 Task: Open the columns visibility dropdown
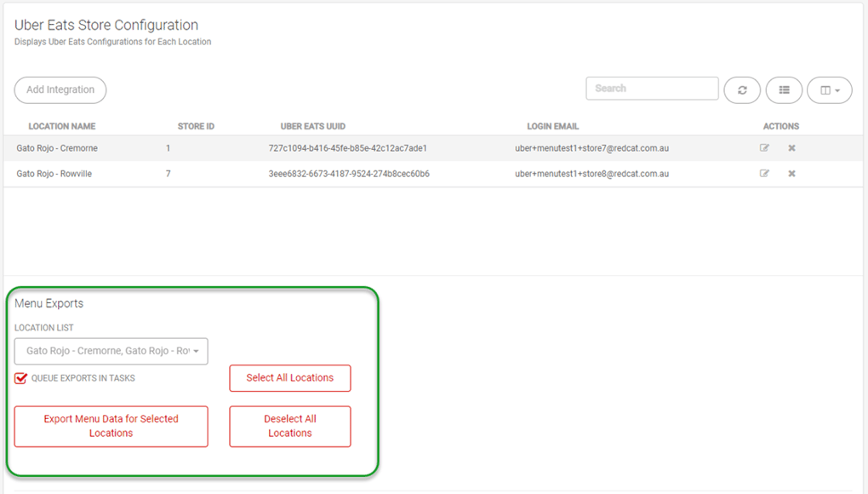pos(829,89)
